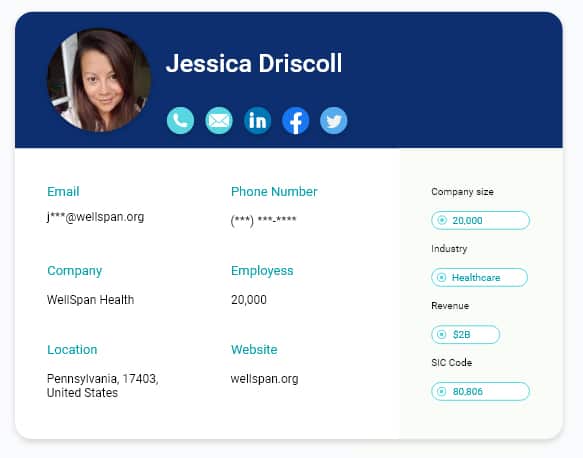
Task: Click the WellSpan Health company name
Action: point(90,300)
